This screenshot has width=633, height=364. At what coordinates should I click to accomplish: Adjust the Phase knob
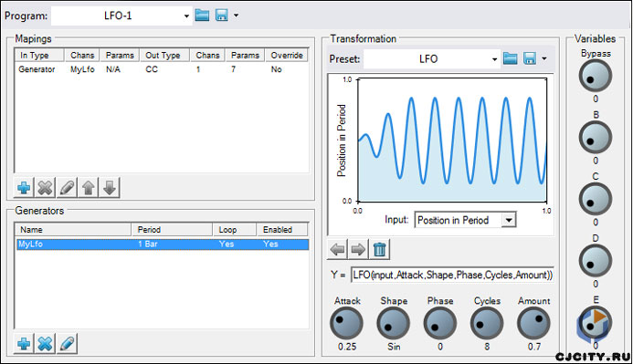point(440,323)
